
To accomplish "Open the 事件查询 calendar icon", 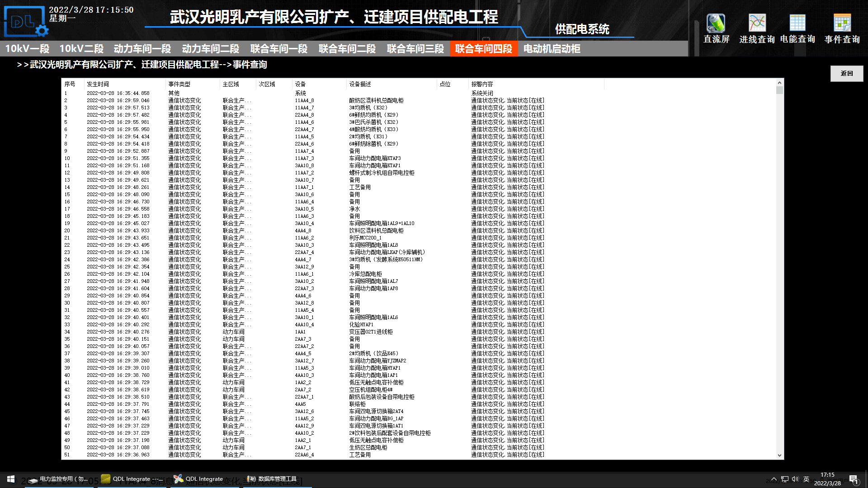I will (842, 23).
